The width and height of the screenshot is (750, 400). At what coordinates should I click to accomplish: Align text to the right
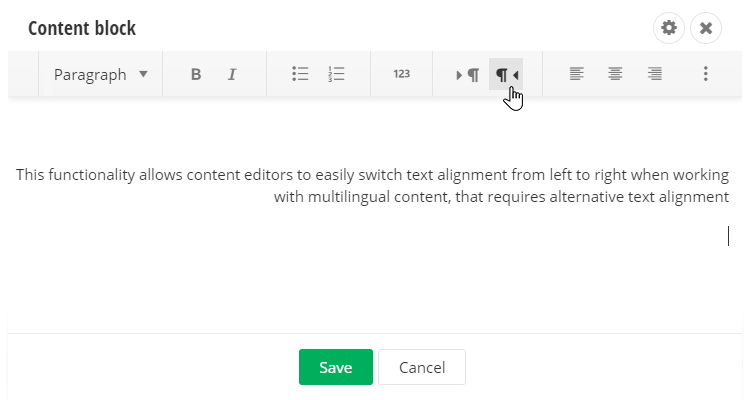click(x=655, y=74)
